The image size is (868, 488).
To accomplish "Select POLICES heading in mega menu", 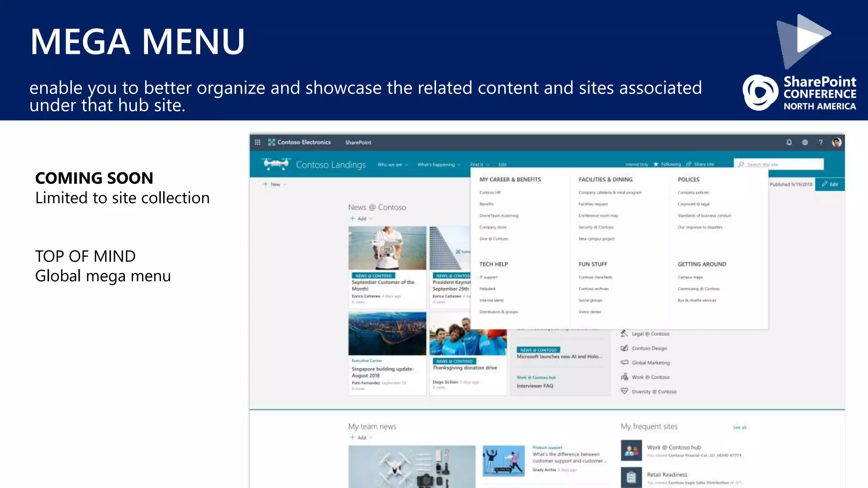I will click(688, 179).
